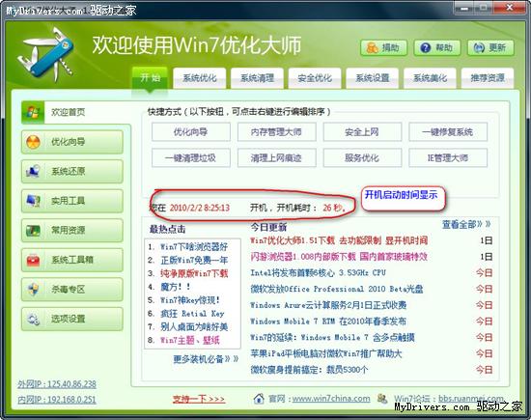Open hot item Win7神key惊现!
Screen dimensions: 531x420
click(x=190, y=300)
